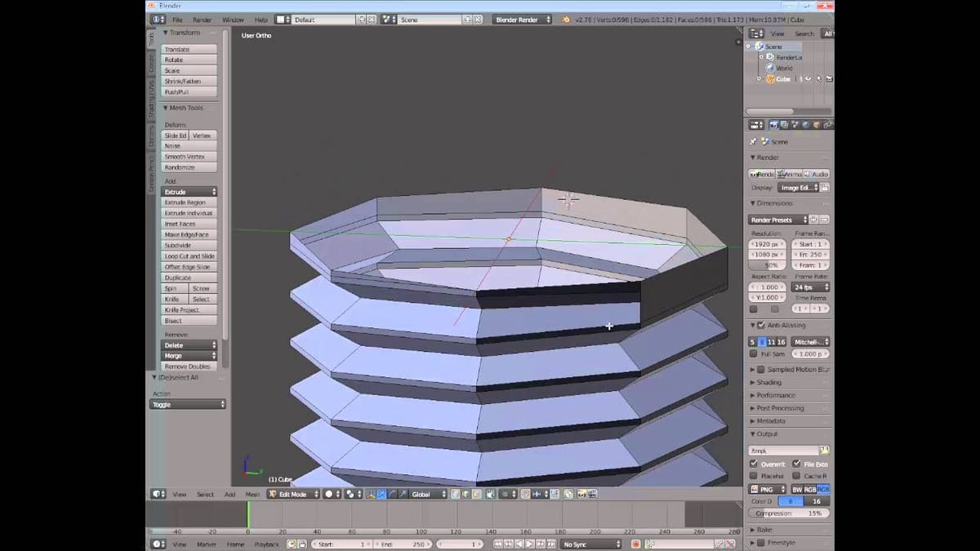The height and width of the screenshot is (551, 980).
Task: Expand the Shading panel
Action: point(768,382)
